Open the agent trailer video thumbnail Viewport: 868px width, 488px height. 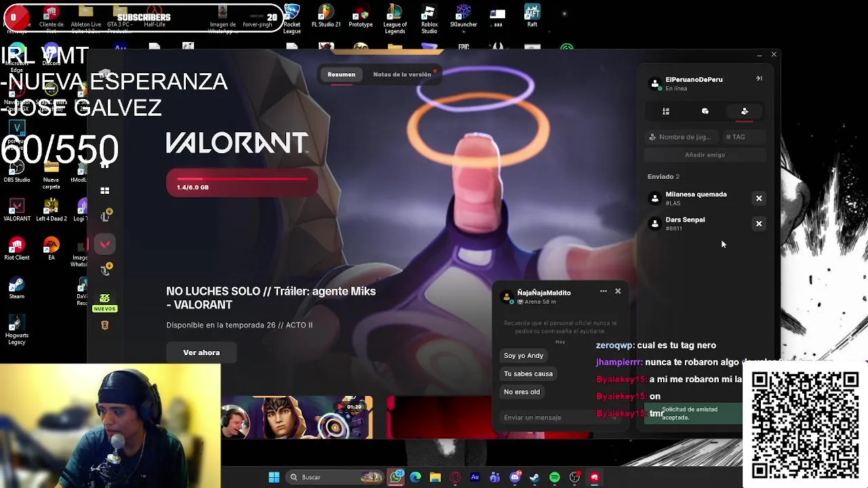click(297, 418)
